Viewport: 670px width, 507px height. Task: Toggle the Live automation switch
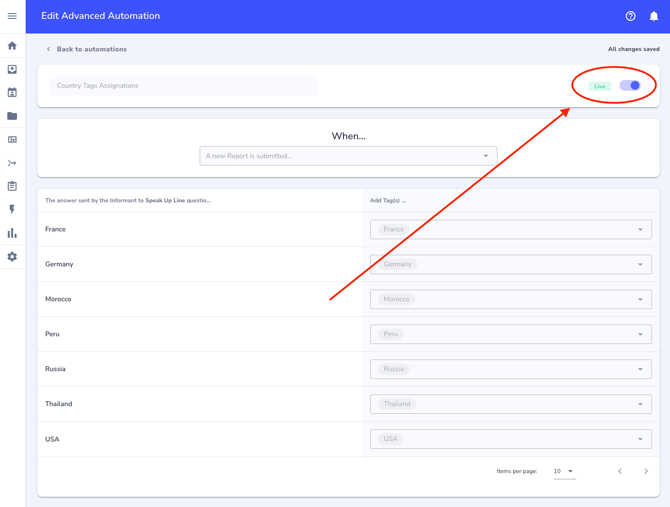(630, 86)
